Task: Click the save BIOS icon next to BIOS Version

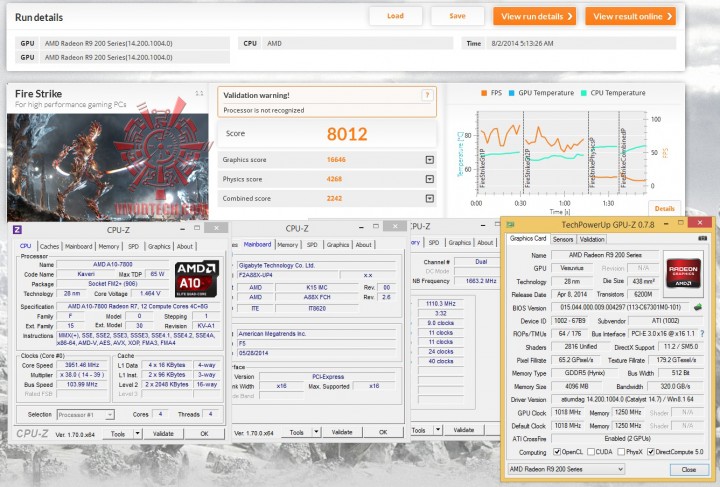Action: point(698,307)
